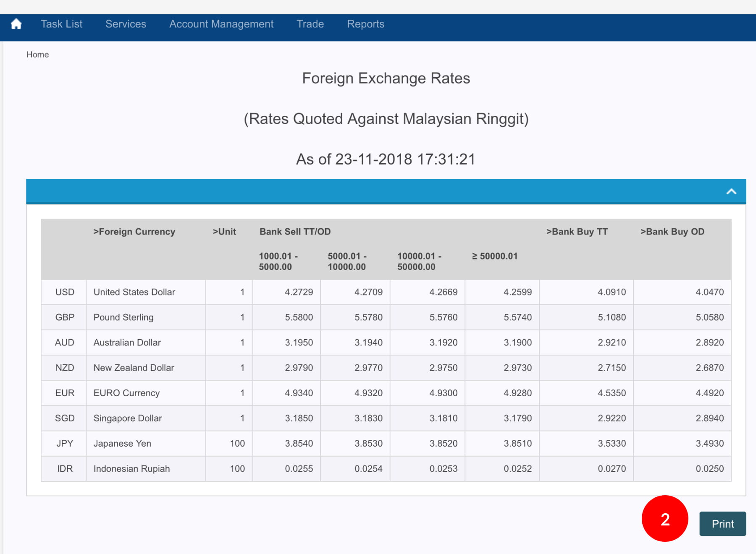This screenshot has height=554, width=756.
Task: Open the Task List menu
Action: click(x=61, y=24)
